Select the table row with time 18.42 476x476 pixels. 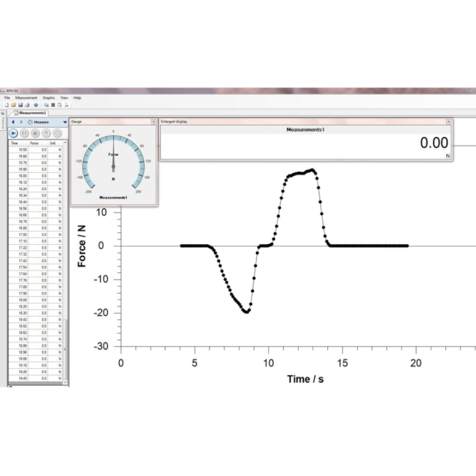point(36,319)
